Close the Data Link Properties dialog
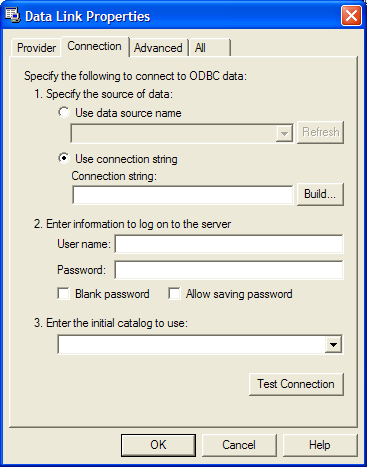The image size is (367, 467). pyautogui.click(x=351, y=16)
